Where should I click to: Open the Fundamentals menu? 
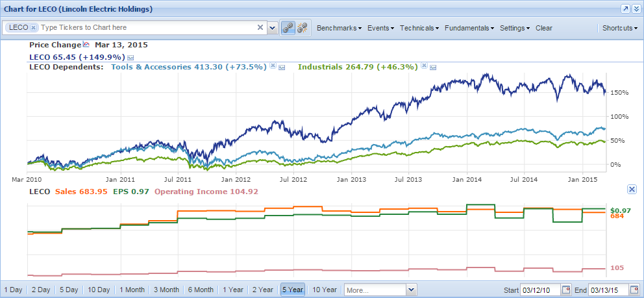469,28
